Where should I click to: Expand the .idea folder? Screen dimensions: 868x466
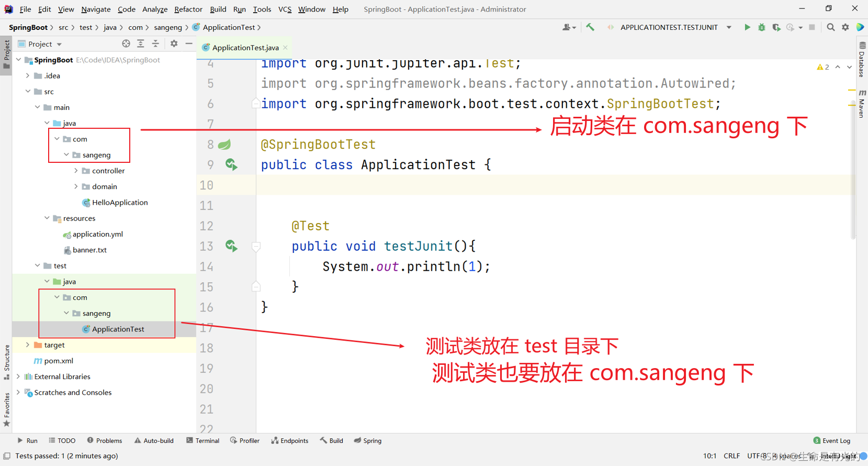click(28, 76)
